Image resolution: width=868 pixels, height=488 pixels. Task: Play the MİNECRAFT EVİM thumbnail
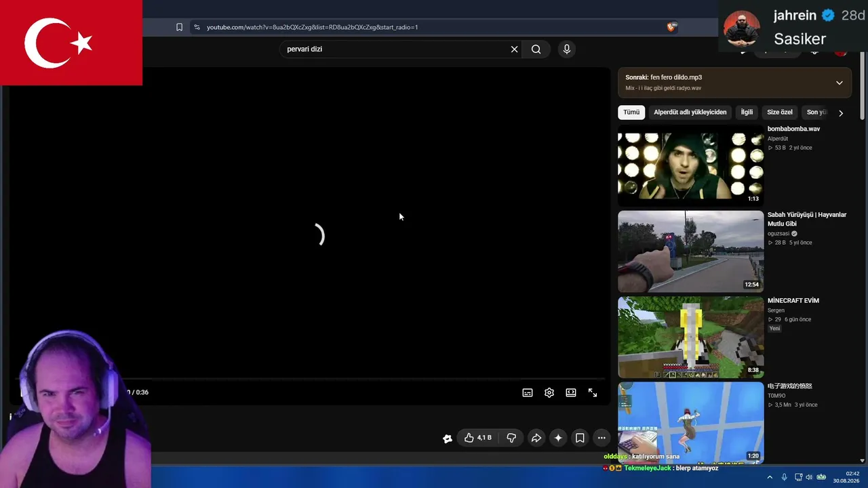(690, 337)
